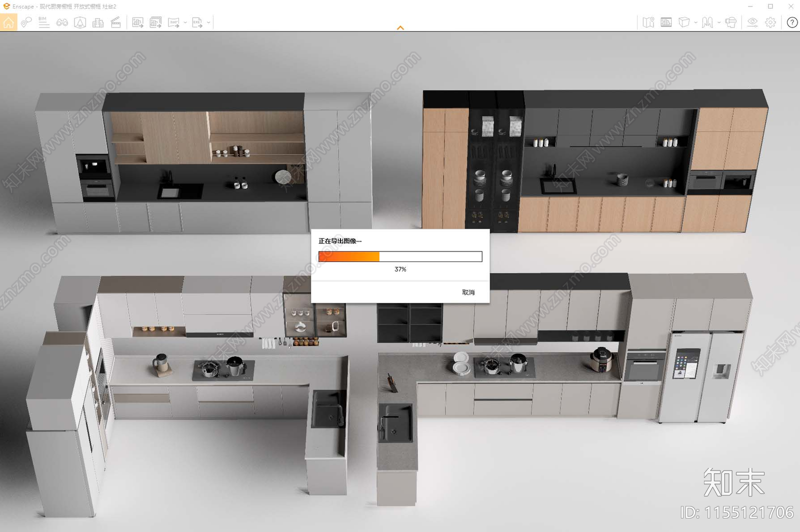Click the Enscape logo in title bar
This screenshot has width=800, height=532.
coord(6,6)
